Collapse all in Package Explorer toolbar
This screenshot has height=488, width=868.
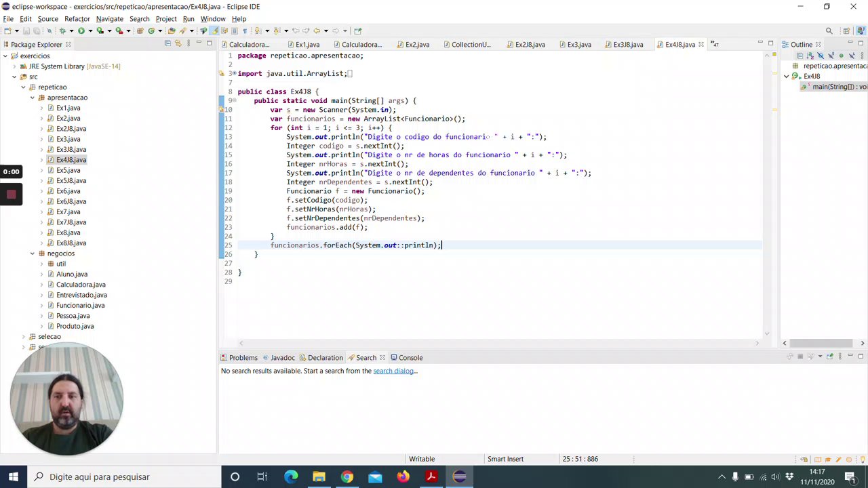[167, 44]
